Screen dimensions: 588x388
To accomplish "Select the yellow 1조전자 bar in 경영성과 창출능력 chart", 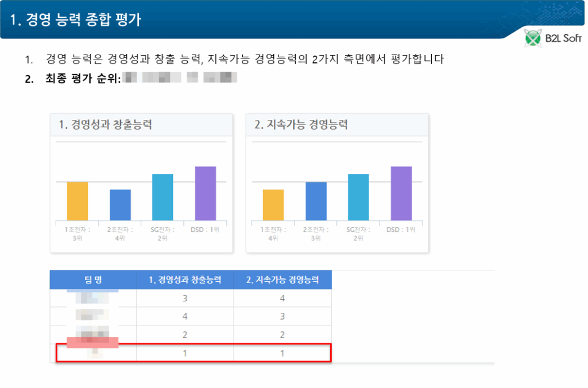I will point(78,201).
